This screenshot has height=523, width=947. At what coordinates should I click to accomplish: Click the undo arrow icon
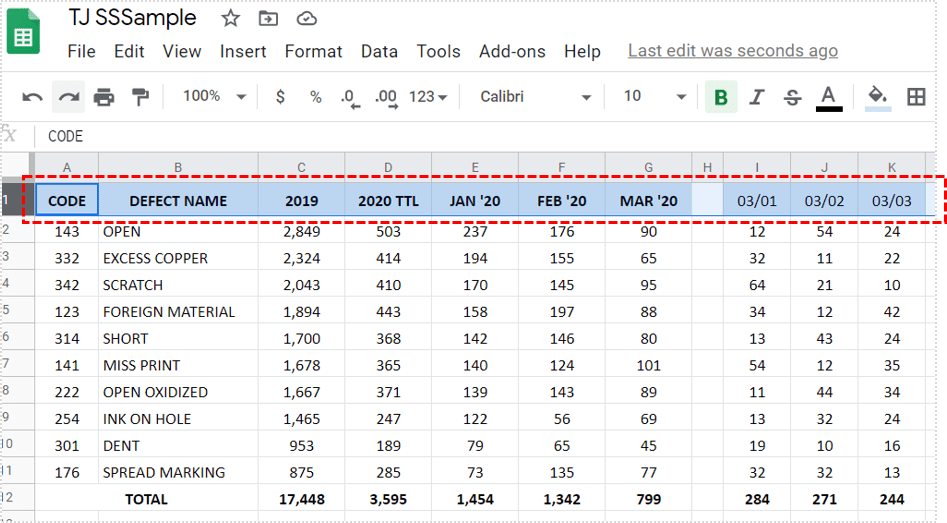tap(32, 97)
